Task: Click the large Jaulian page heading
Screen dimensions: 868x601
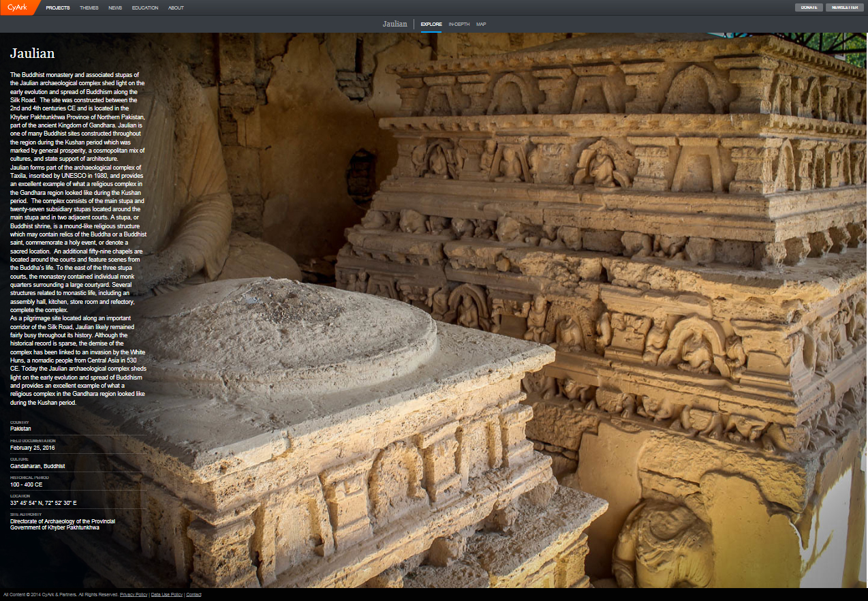Action: [x=32, y=54]
